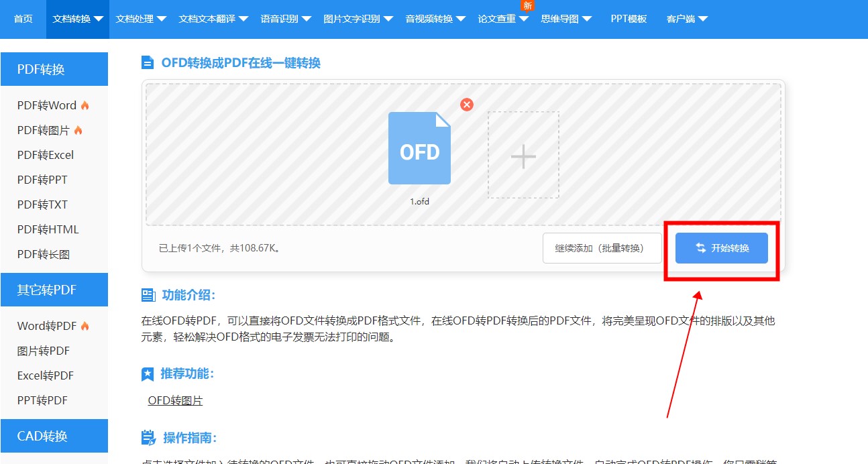
Task: Click the star icon beside 推荐功能
Action: click(x=148, y=374)
